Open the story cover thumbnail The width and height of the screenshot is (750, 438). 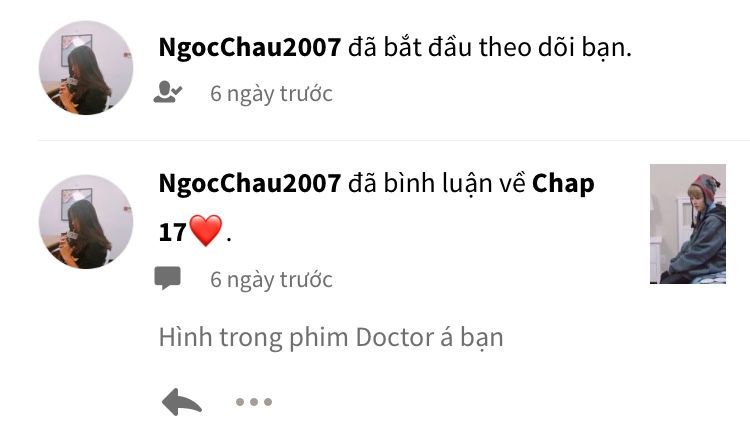pos(688,224)
